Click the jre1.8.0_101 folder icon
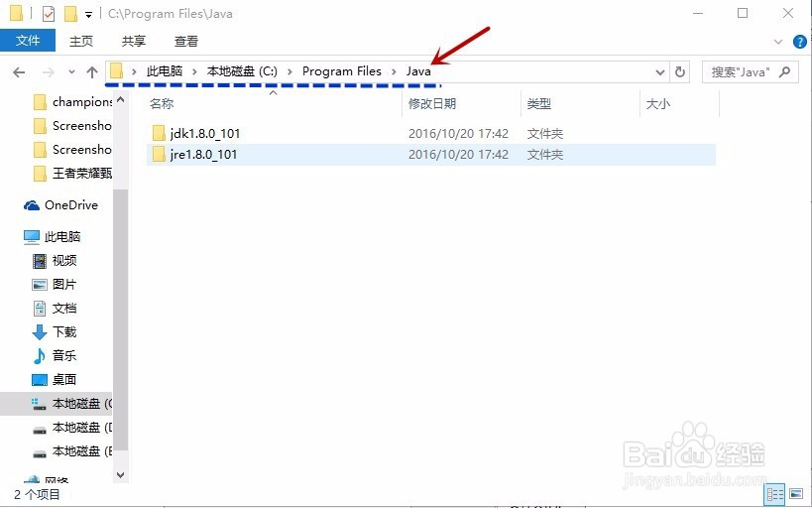Screen dimensions: 812x508 click(x=159, y=155)
